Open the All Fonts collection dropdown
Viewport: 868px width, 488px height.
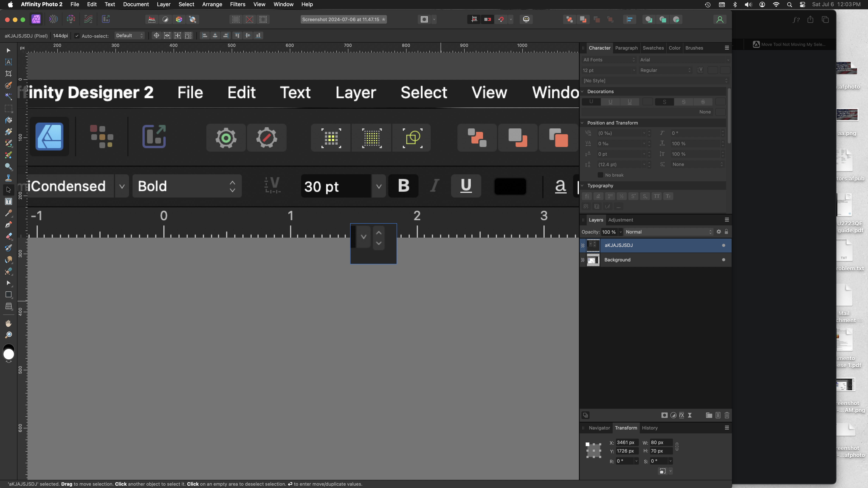pyautogui.click(x=609, y=60)
